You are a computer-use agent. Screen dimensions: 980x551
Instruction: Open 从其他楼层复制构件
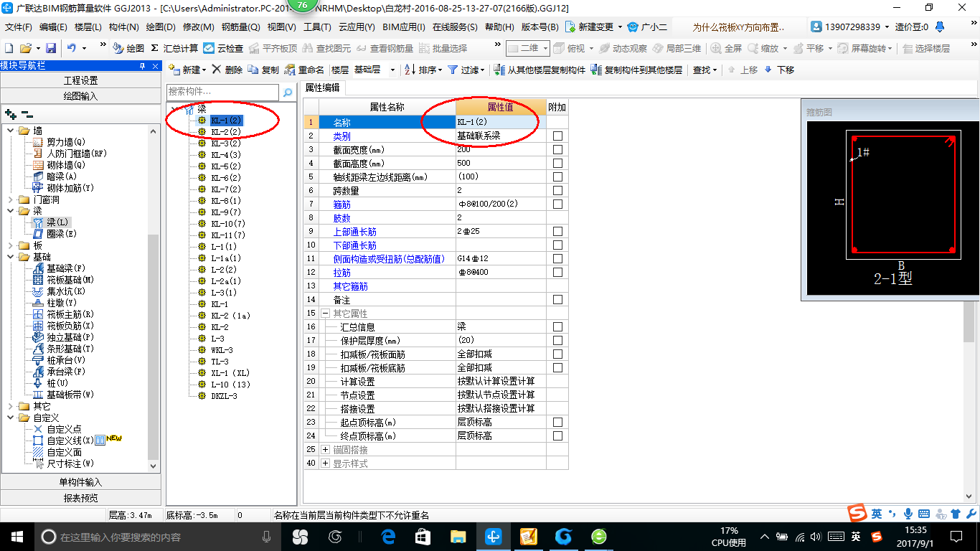pyautogui.click(x=540, y=70)
